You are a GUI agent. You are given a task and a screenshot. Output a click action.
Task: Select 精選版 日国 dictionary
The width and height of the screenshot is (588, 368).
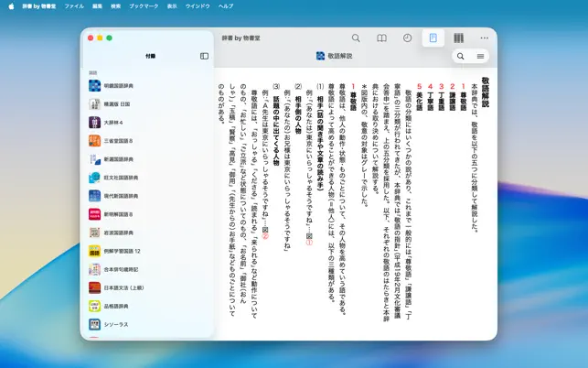(x=147, y=104)
